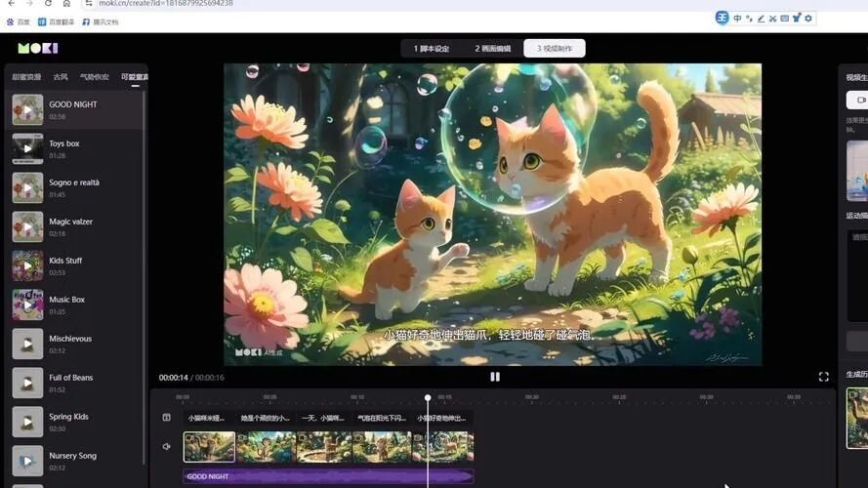Select the first video clip thumbnail in timeline
This screenshot has height=488, width=868.
coord(209,447)
